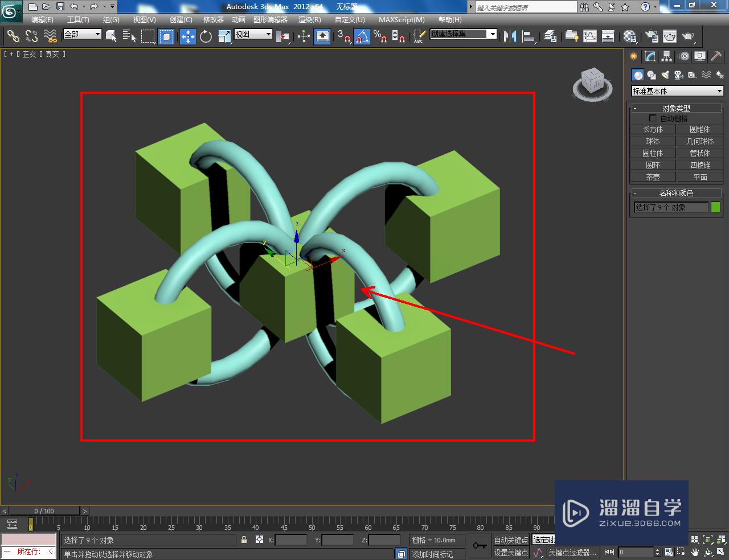Click the 圆锥体 button
The image size is (729, 560).
click(700, 129)
